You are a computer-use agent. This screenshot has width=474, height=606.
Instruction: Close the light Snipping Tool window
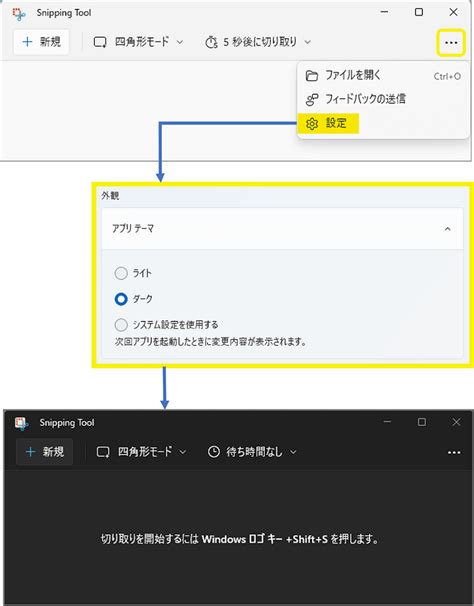[454, 12]
